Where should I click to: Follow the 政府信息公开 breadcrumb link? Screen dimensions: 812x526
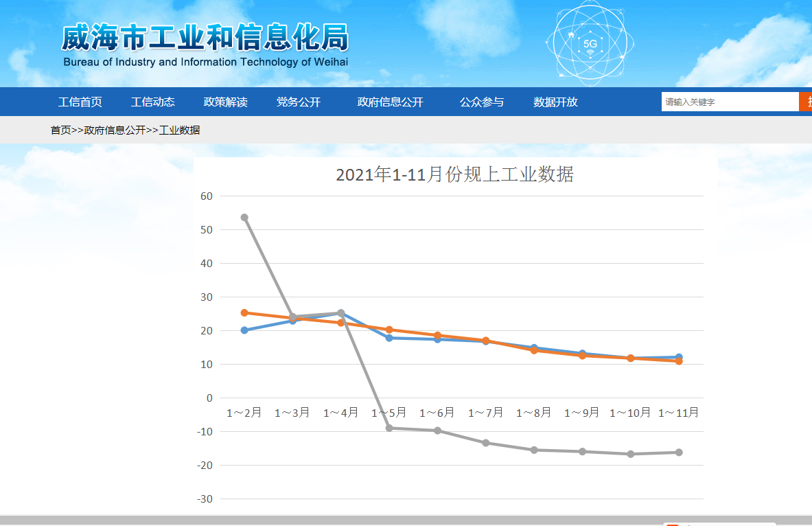click(x=115, y=130)
